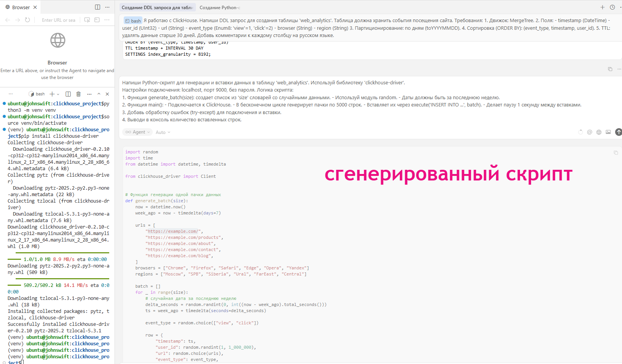Viewport: 622px width, 364px height.
Task: Open the overflow menu in the terminal header
Action: tap(89, 94)
